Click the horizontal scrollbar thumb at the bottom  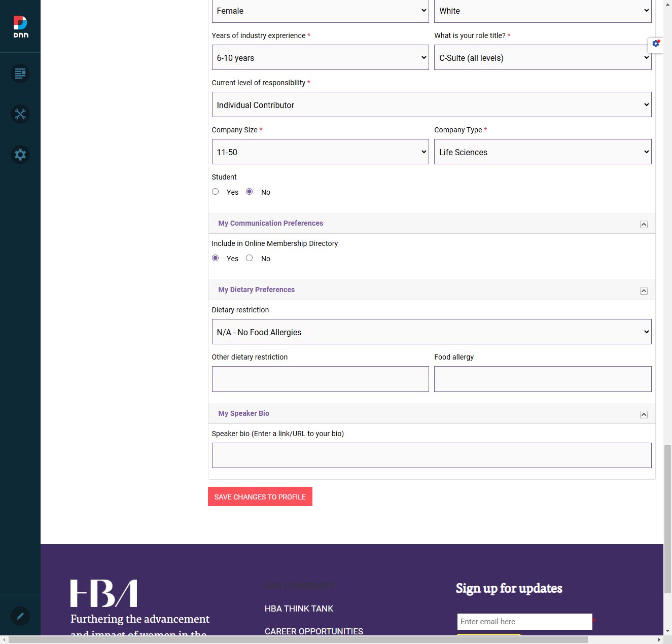coord(298,640)
